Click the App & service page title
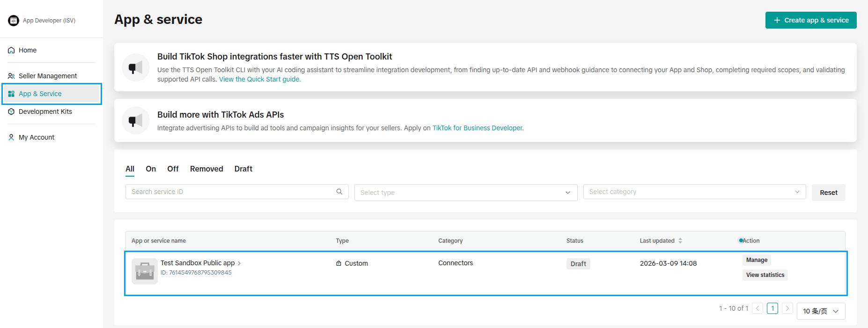The width and height of the screenshot is (868, 328). [x=158, y=19]
